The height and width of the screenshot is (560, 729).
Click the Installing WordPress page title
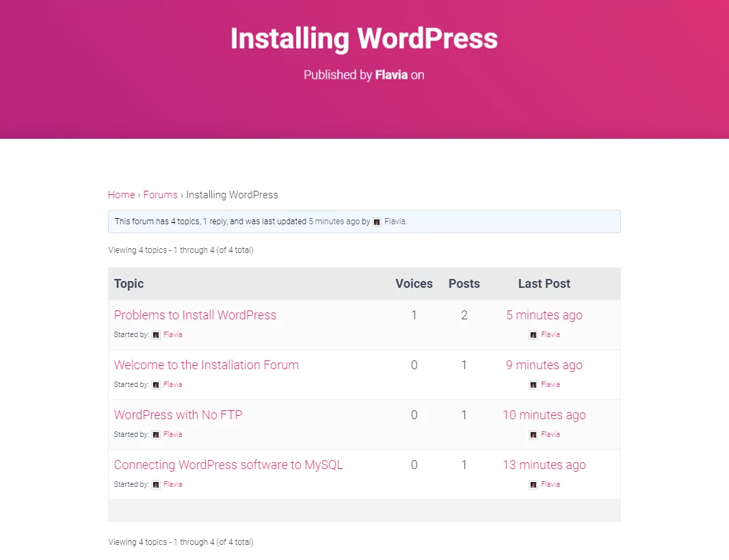364,38
